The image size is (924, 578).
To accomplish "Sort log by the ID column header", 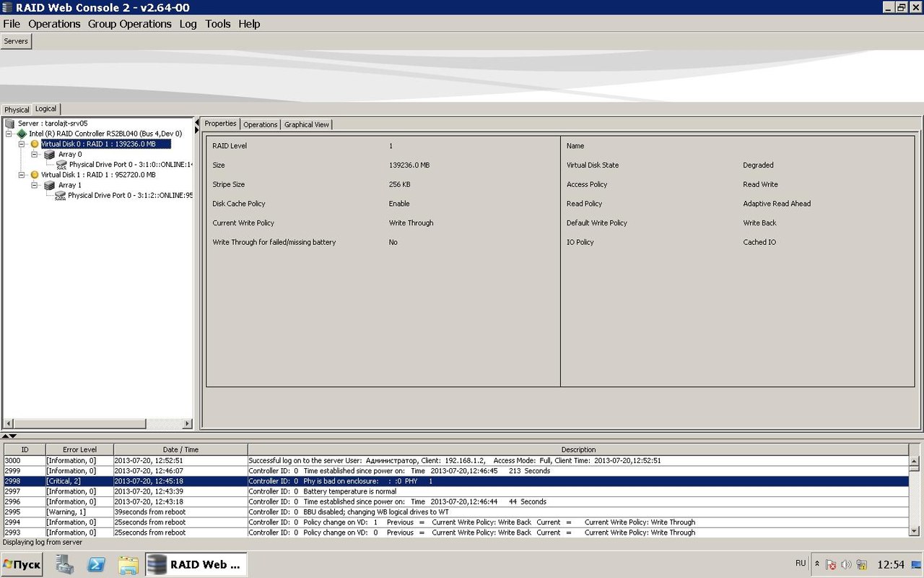I will [25, 449].
